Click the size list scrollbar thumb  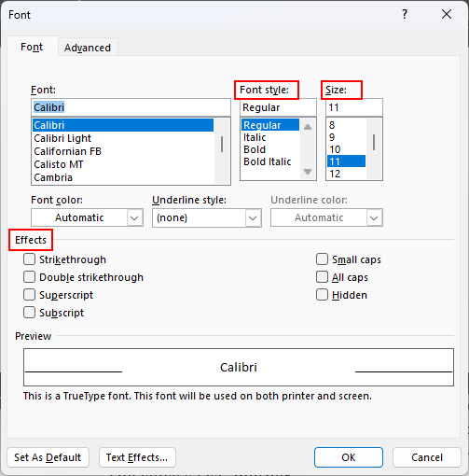[x=374, y=142]
